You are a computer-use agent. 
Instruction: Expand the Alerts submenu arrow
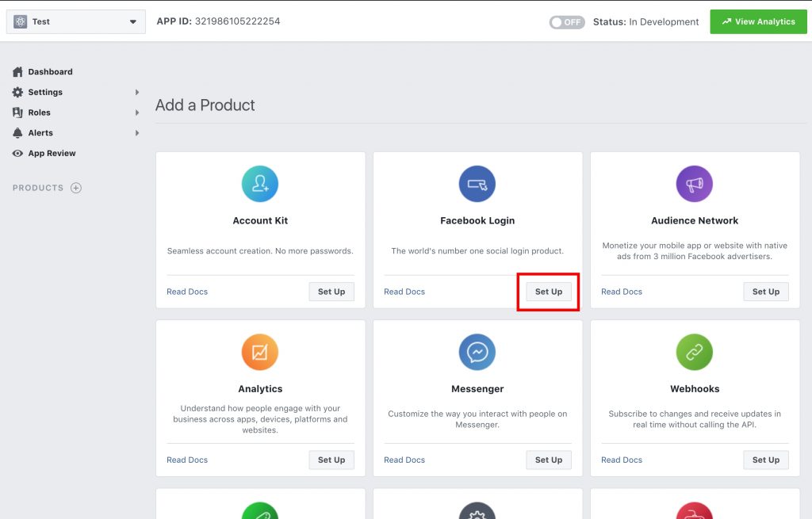[137, 133]
